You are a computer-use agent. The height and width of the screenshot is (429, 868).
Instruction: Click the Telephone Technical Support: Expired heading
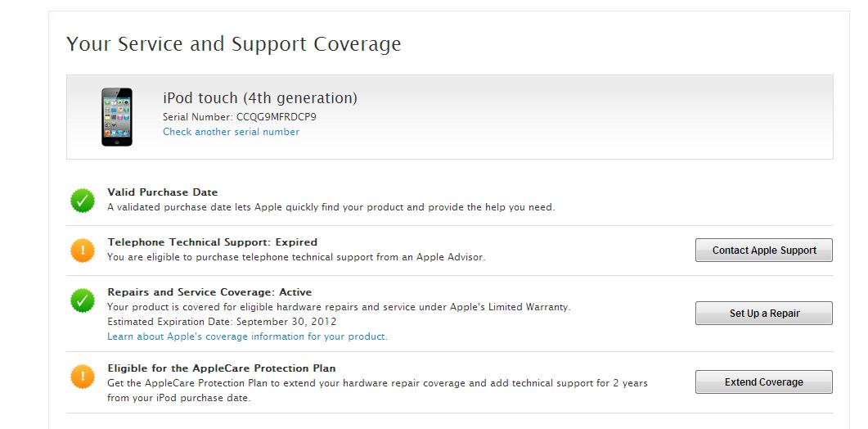pyautogui.click(x=212, y=242)
